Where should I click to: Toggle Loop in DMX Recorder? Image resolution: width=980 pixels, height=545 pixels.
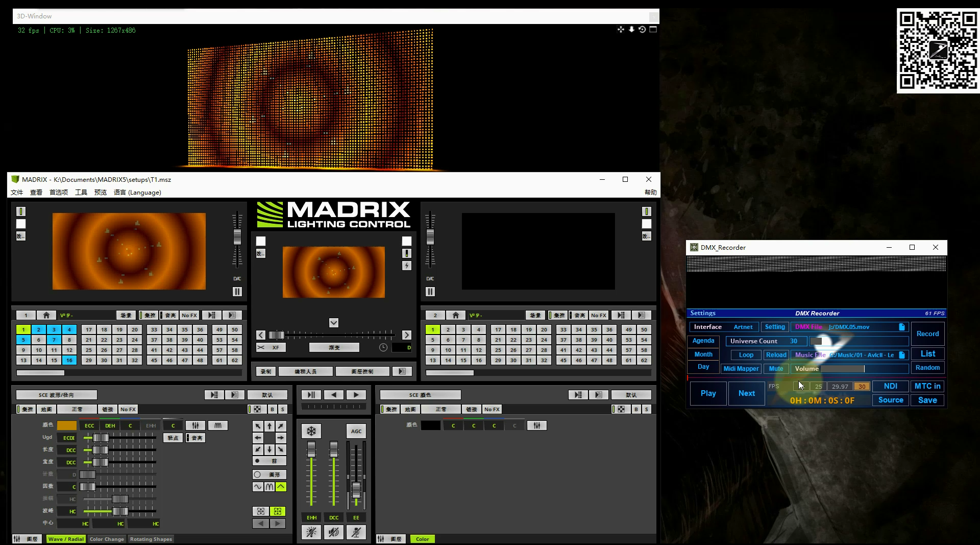click(x=746, y=355)
